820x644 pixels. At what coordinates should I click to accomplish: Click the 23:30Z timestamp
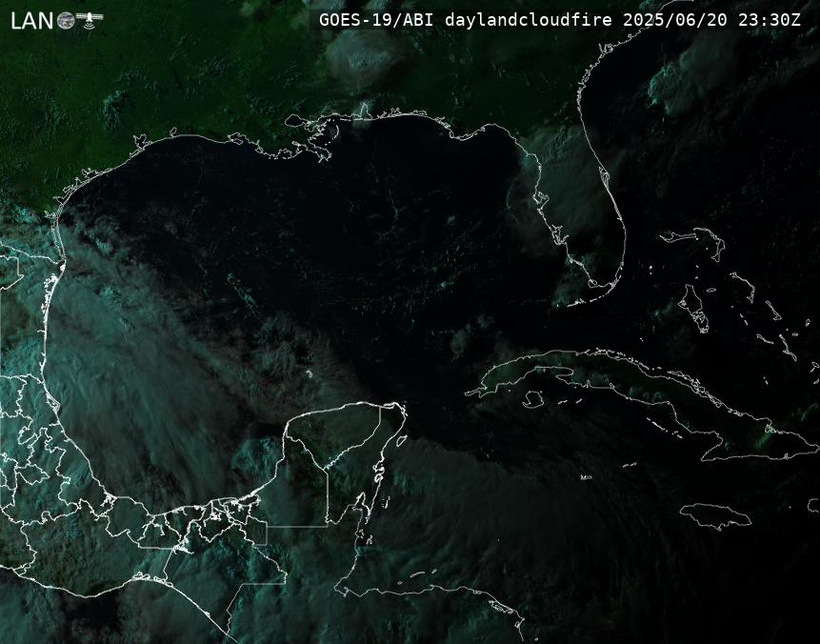770,20
